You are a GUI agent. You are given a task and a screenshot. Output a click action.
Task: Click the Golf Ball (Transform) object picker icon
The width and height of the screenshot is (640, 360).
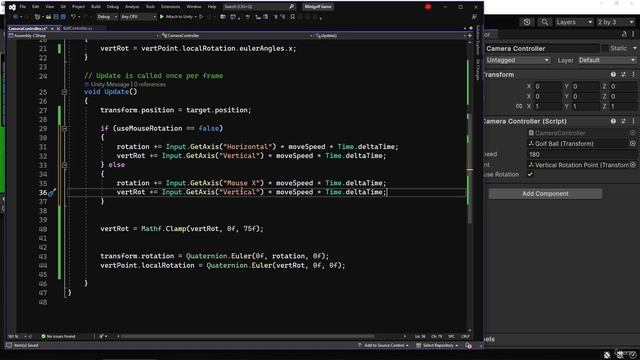coord(633,144)
